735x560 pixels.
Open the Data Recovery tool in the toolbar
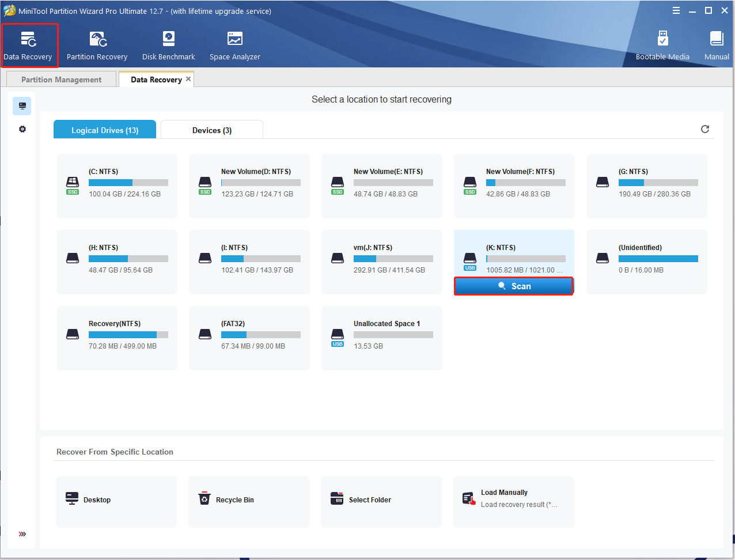(x=28, y=46)
